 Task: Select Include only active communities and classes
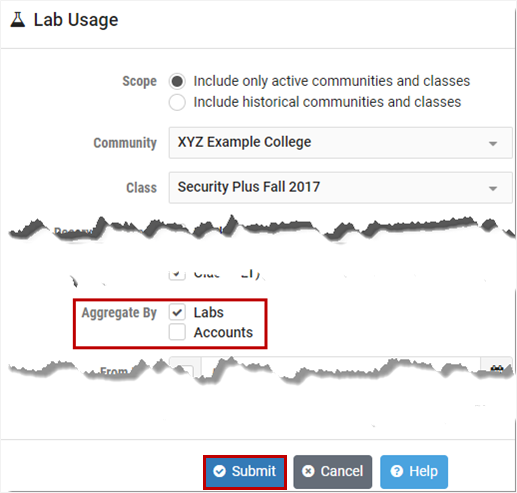(177, 81)
